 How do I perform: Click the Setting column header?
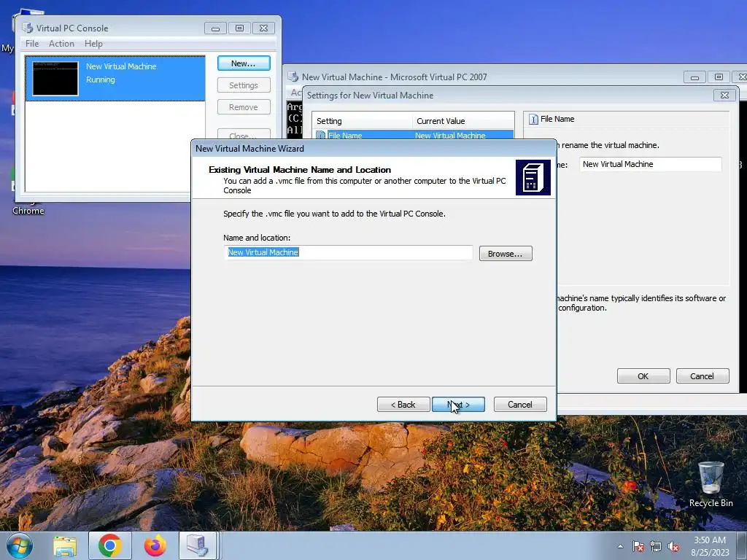click(x=362, y=121)
